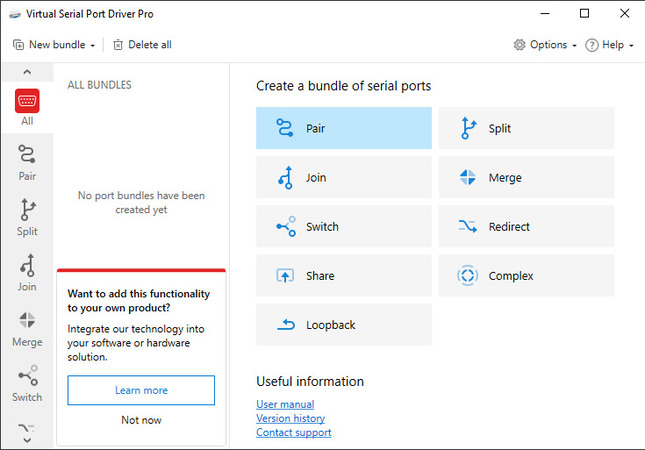Create a Split bundle tile
Screen dimensions: 645x450
pyautogui.click(x=526, y=128)
